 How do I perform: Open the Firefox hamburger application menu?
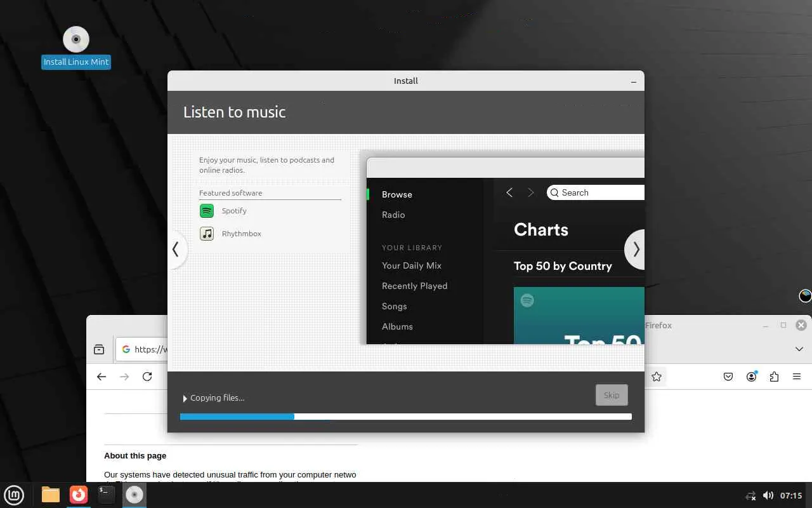click(797, 377)
